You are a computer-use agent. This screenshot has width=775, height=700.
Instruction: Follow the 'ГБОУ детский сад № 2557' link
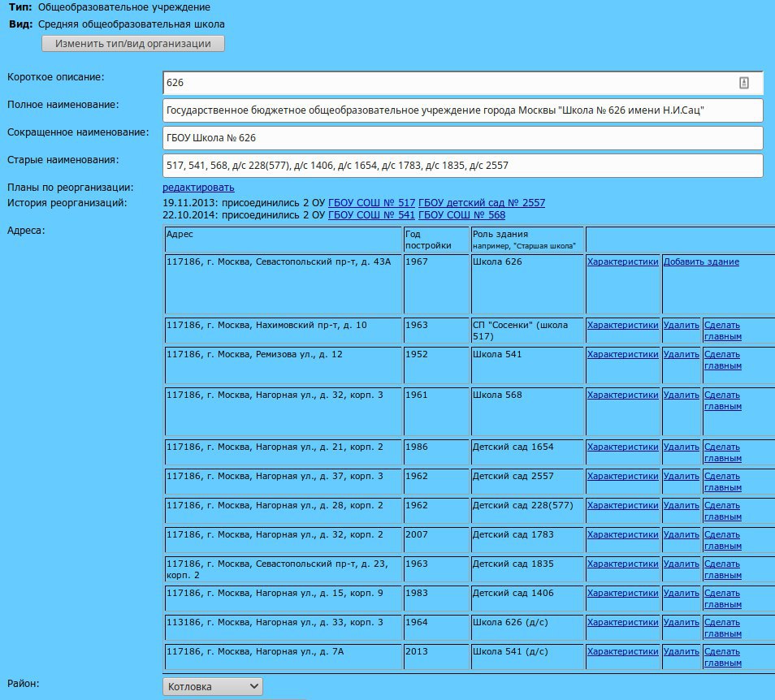[482, 202]
